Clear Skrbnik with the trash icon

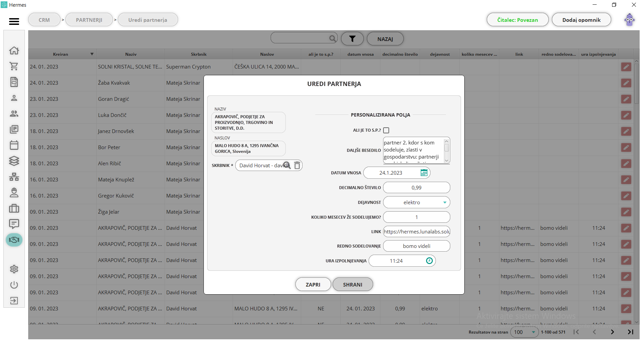pyautogui.click(x=297, y=165)
